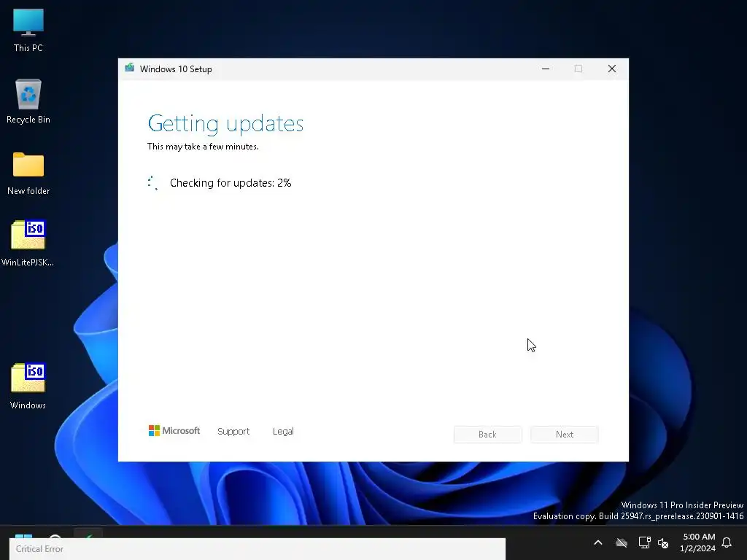Viewport: 747px width, 560px height.
Task: Open the Legal link
Action: coord(283,432)
